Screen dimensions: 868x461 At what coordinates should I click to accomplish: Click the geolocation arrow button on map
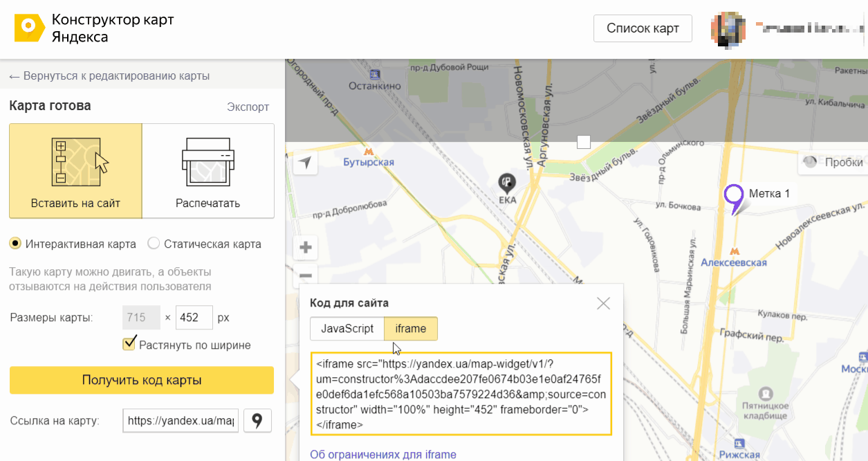305,163
